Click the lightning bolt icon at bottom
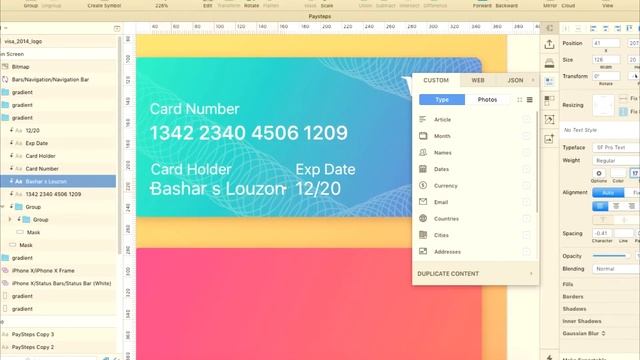The image size is (640, 360). (549, 357)
